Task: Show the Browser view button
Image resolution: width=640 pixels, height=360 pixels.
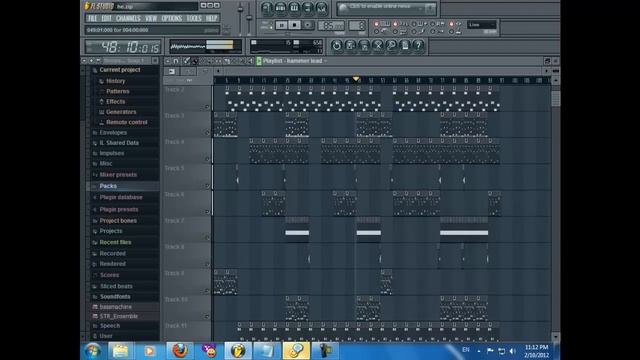Action: pyautogui.click(x=308, y=7)
